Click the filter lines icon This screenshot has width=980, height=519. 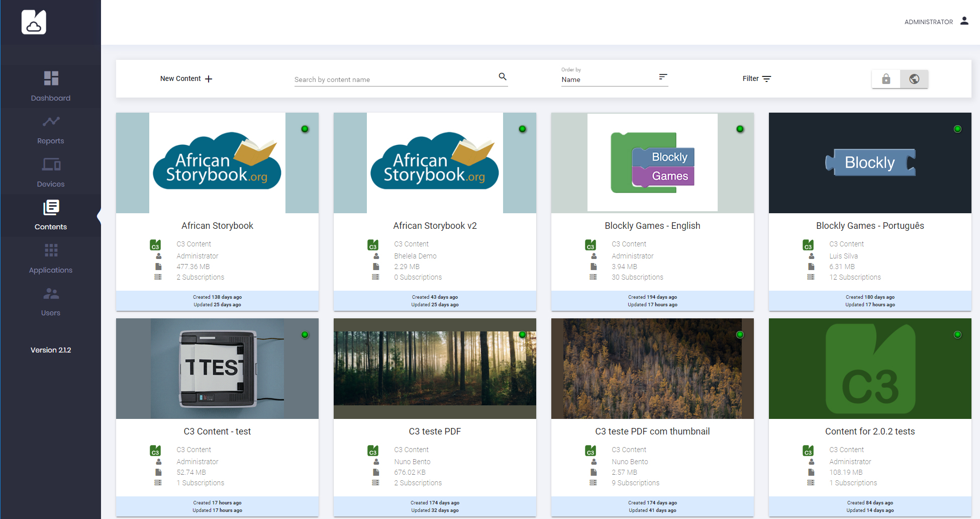pos(766,79)
